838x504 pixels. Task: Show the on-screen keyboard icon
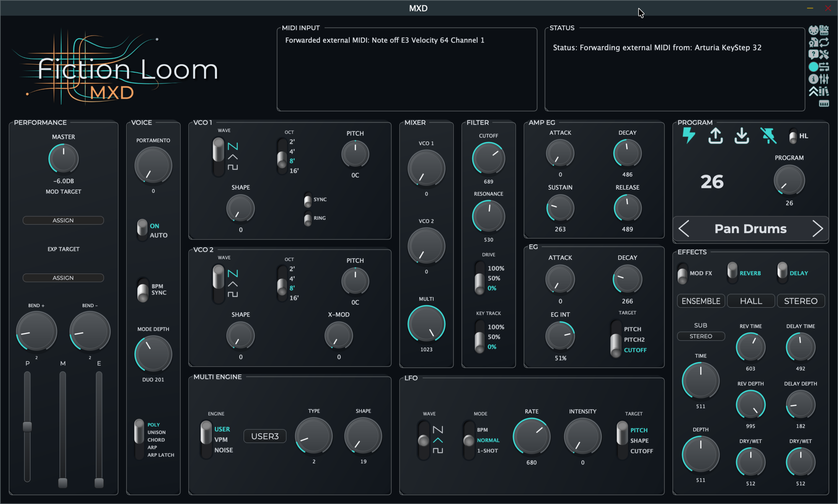[x=824, y=103]
